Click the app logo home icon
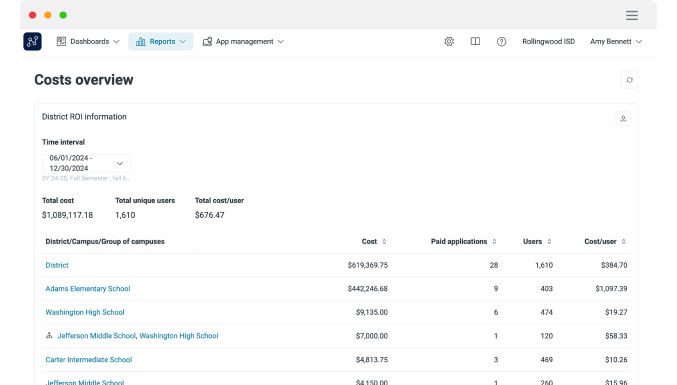Viewport: 677px width, 385px height. (x=32, y=41)
